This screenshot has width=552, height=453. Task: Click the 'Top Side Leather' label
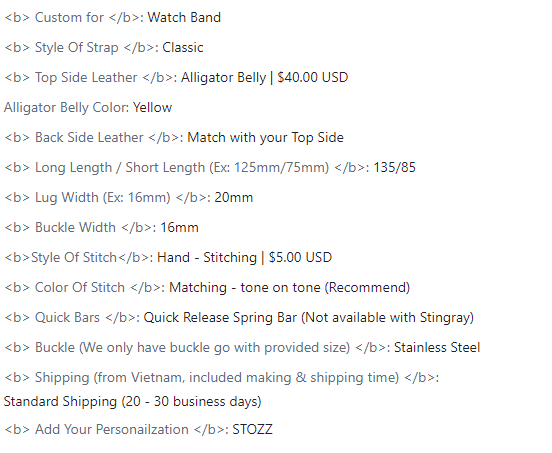(86, 77)
